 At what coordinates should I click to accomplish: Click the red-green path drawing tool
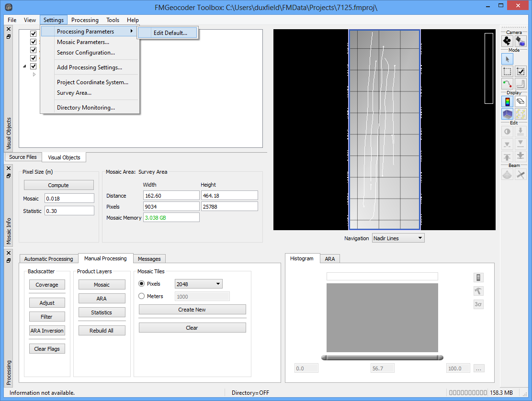click(507, 84)
